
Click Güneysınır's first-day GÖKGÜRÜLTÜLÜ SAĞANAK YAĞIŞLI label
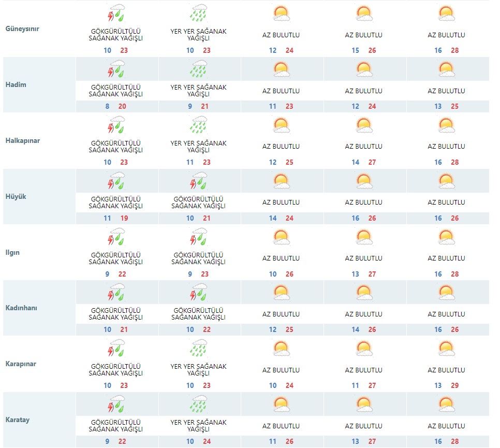pos(116,35)
